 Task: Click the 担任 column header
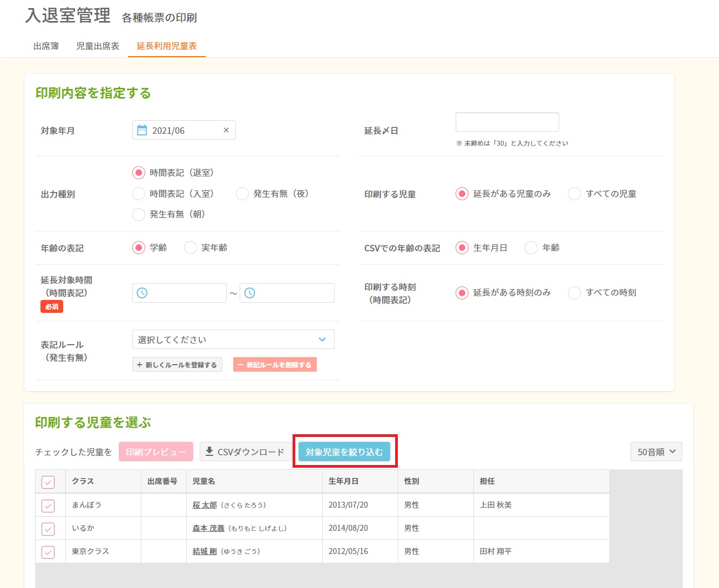(x=541, y=481)
